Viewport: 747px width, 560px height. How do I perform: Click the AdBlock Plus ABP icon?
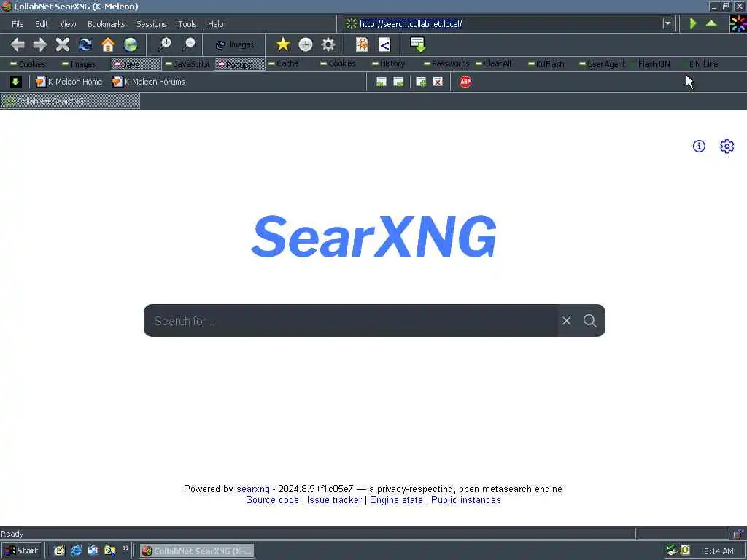click(465, 82)
